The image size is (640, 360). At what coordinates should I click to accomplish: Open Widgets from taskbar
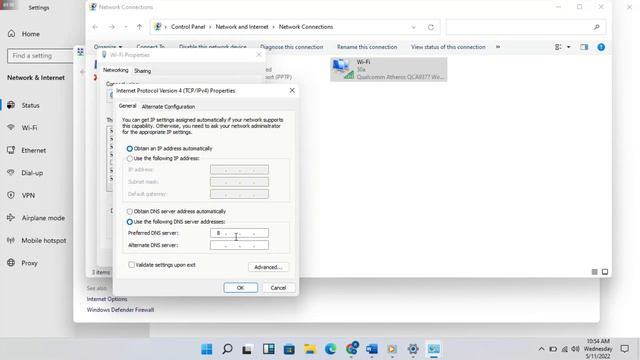pyautogui.click(x=269, y=349)
